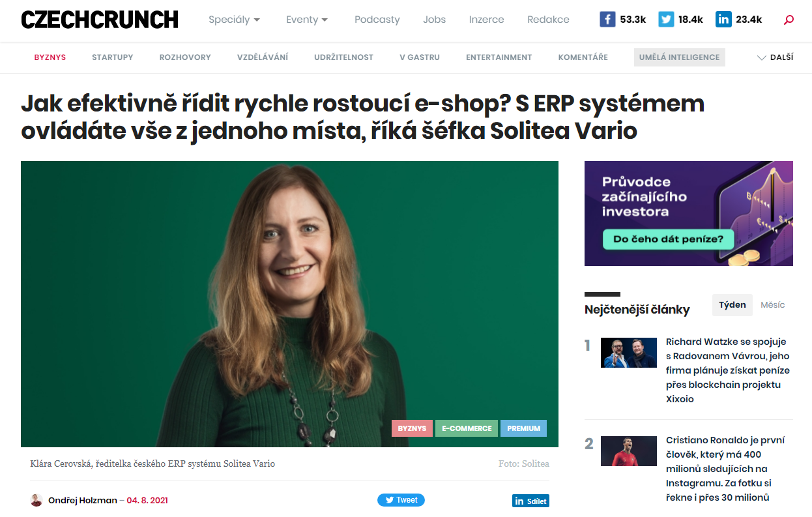Open the Twitter profile icon

click(x=666, y=20)
